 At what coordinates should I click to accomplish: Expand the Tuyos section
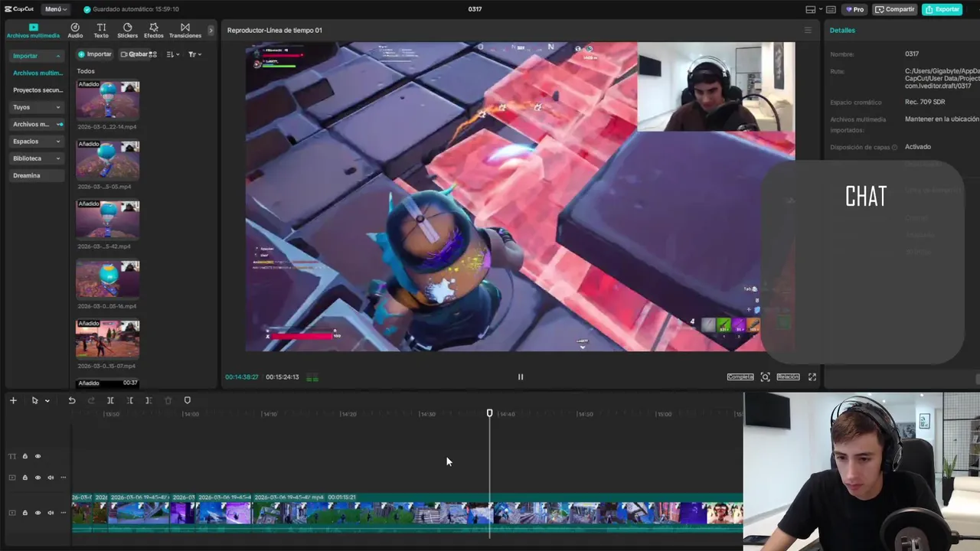(x=37, y=107)
